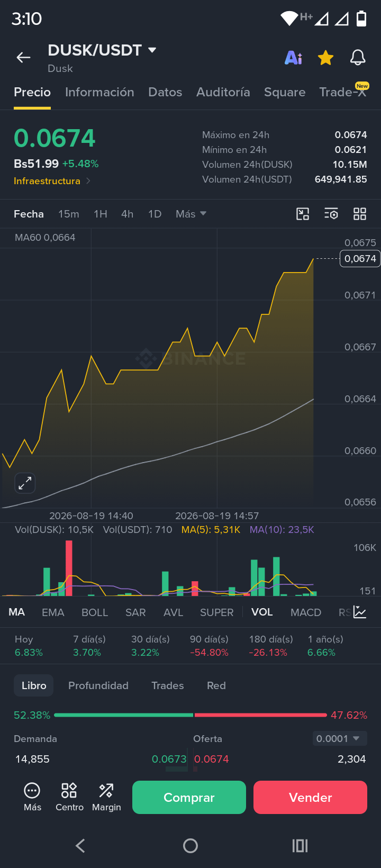Tap Android recent apps button

[300, 846]
